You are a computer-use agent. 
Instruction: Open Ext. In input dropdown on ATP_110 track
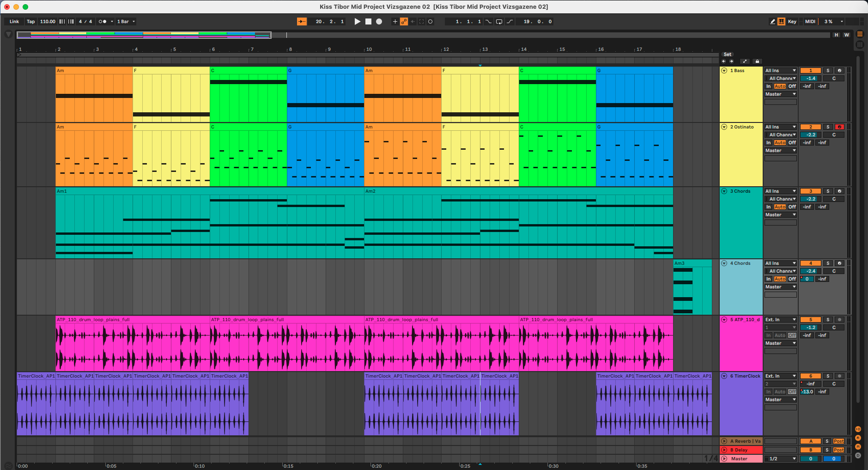click(780, 320)
